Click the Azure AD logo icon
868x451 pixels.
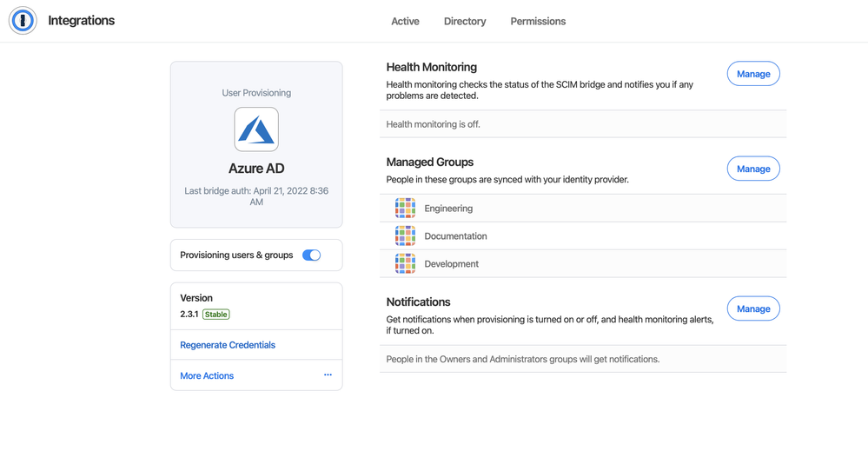[x=256, y=129]
